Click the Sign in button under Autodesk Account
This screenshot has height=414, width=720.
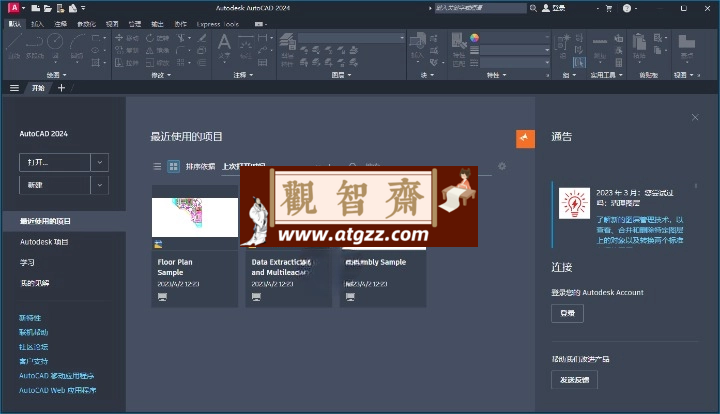[x=568, y=313]
